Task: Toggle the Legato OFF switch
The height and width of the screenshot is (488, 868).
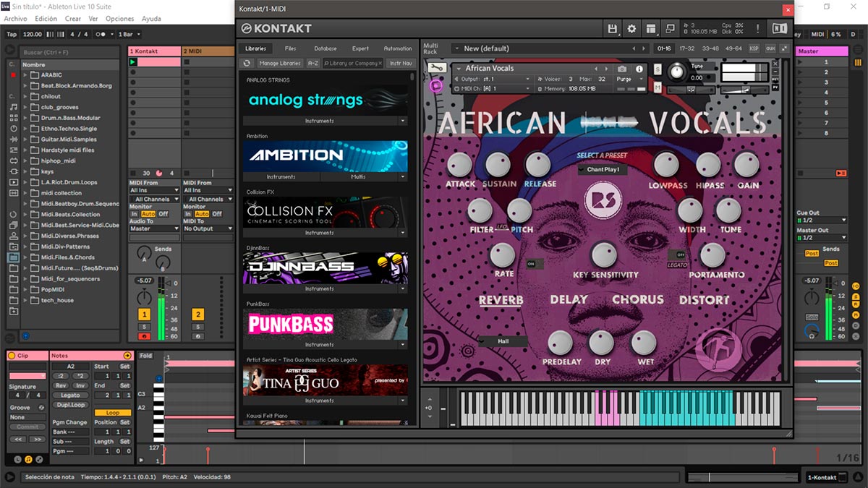Action: click(x=678, y=255)
